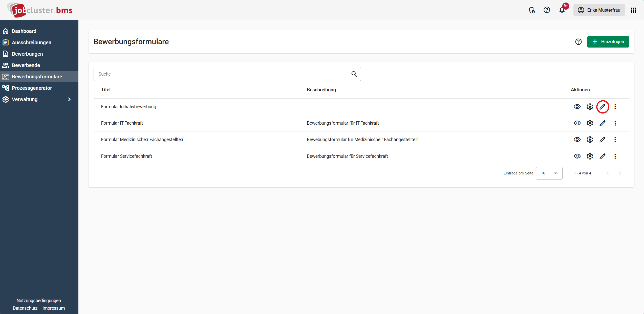The height and width of the screenshot is (314, 644).
Task: Click the help icon next to Hinzufügen
Action: (578, 42)
